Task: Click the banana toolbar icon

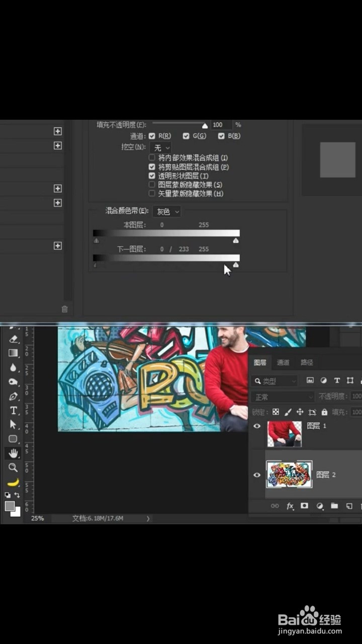Action: click(x=14, y=482)
